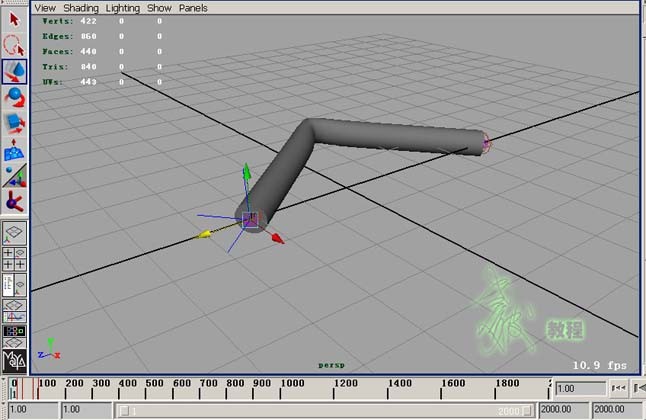The width and height of the screenshot is (646, 420).
Task: Click the playback start time field
Action: pyautogui.click(x=86, y=410)
